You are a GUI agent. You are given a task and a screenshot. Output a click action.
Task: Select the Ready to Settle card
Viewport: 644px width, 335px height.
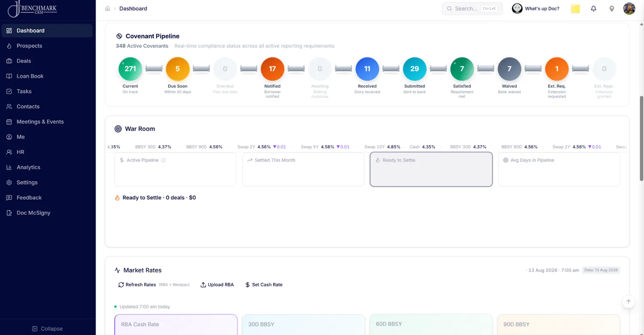click(x=431, y=169)
